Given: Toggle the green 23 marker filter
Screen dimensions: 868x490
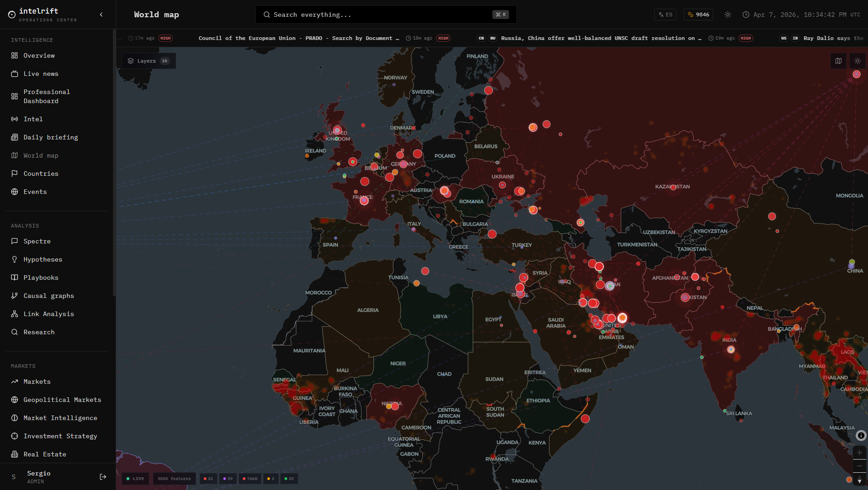Looking at the screenshot, I should (289, 479).
